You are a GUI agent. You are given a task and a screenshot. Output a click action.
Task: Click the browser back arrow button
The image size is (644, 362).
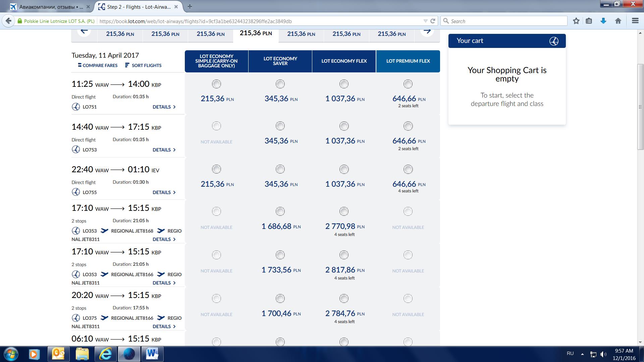tap(8, 21)
